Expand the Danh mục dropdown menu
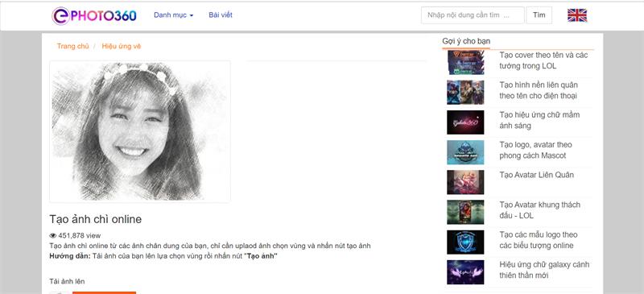 173,15
